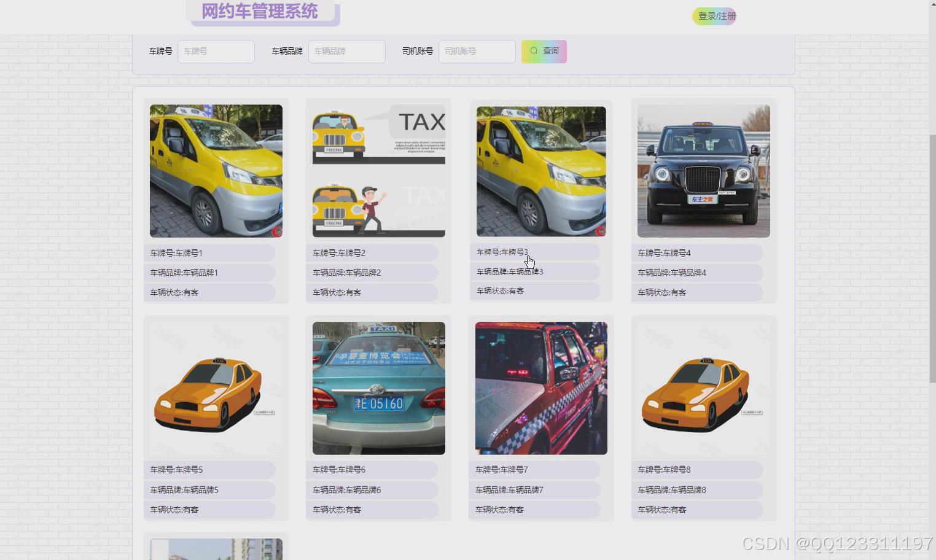Click the 司机账号 driver account input field

(477, 52)
